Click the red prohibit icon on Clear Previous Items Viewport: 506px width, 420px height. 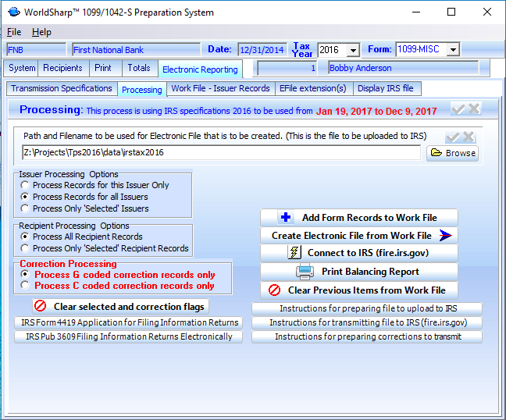[275, 290]
